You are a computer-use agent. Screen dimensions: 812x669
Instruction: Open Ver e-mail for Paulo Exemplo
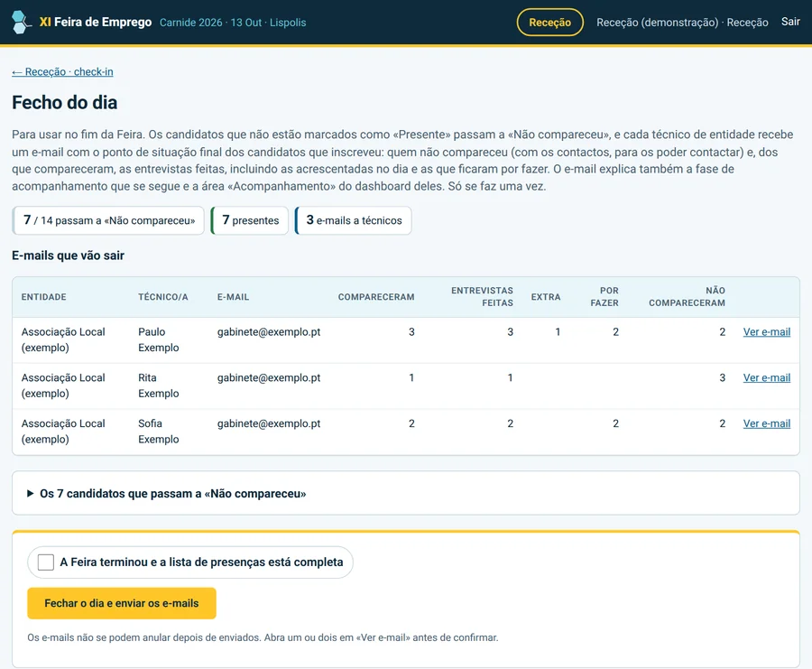[766, 331]
